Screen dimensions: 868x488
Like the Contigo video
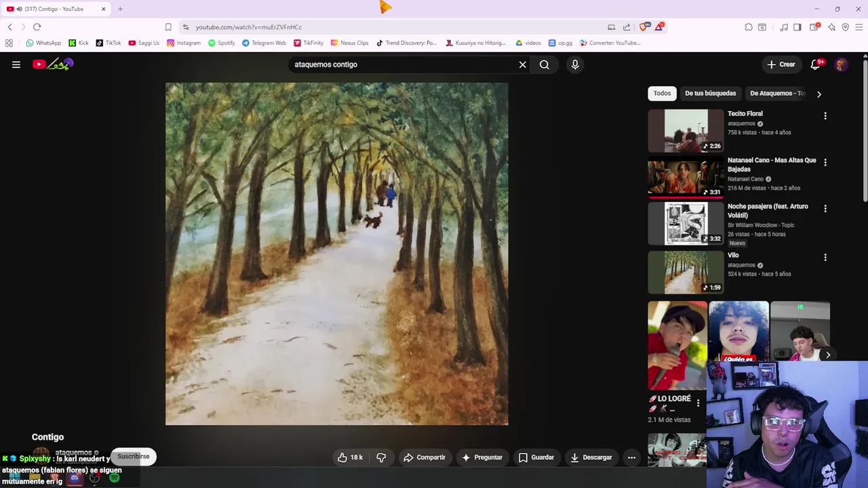point(350,457)
